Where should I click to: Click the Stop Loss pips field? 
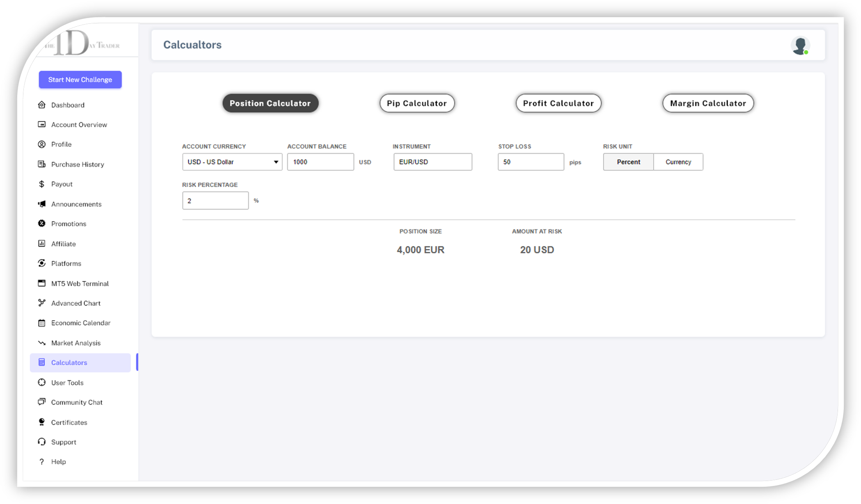(530, 162)
